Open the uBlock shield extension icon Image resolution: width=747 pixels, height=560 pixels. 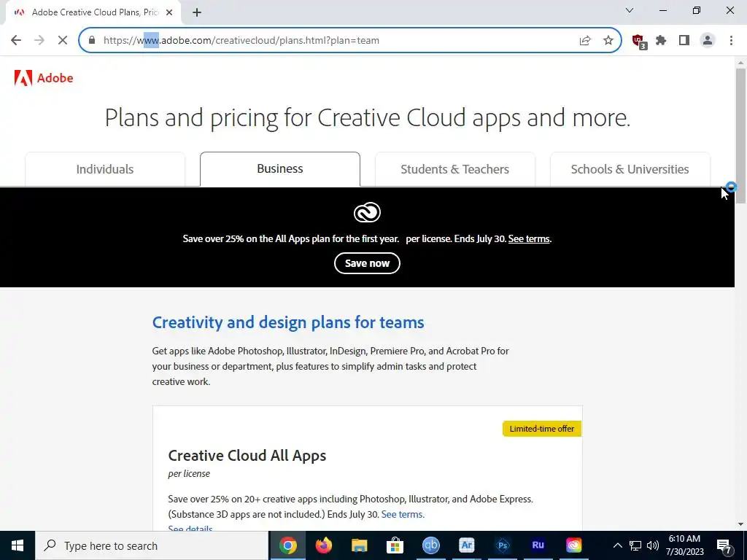click(x=638, y=41)
